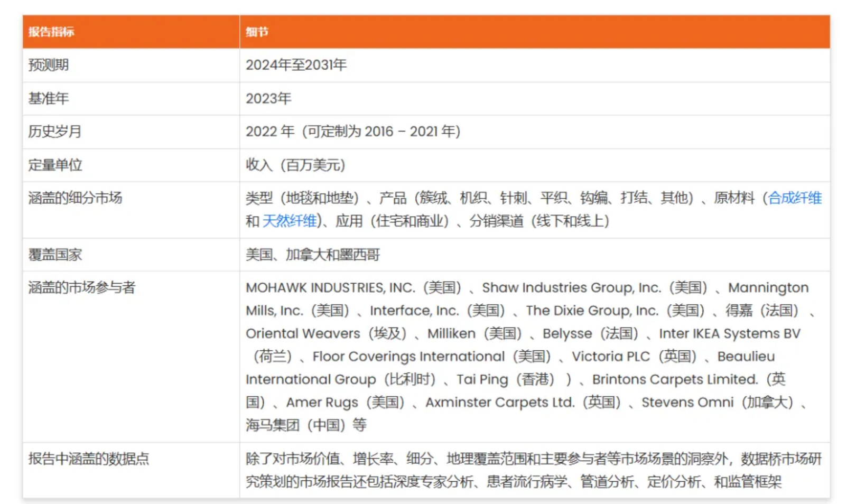Click the The Dixie Group, Inc. text
The height and width of the screenshot is (504, 856).
click(592, 311)
